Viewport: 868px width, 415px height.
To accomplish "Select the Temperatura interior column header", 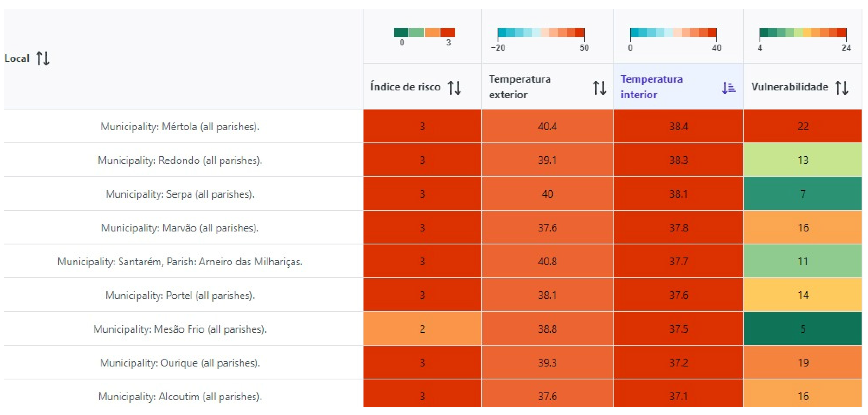I will [652, 87].
